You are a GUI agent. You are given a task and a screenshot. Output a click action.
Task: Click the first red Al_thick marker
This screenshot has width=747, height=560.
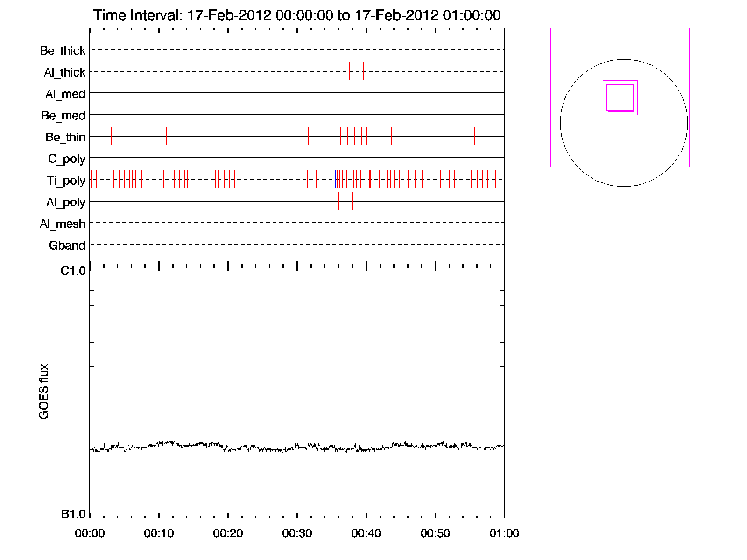pyautogui.click(x=343, y=71)
